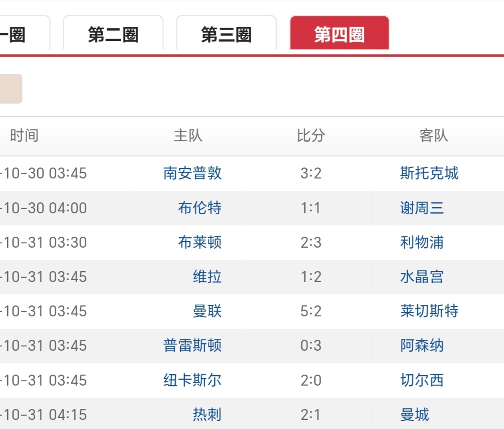Click the 5:2 score for 曼联 match
The width and height of the screenshot is (504, 429).
[311, 311]
